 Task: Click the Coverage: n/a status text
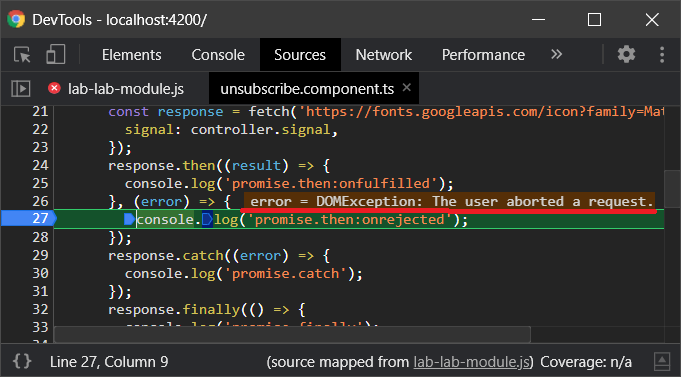click(x=586, y=362)
